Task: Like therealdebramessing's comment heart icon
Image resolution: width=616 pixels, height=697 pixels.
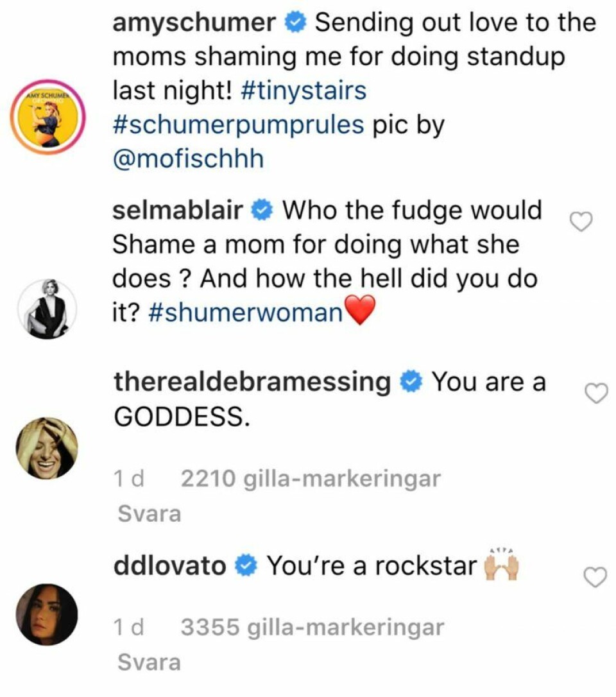Action: point(597,395)
